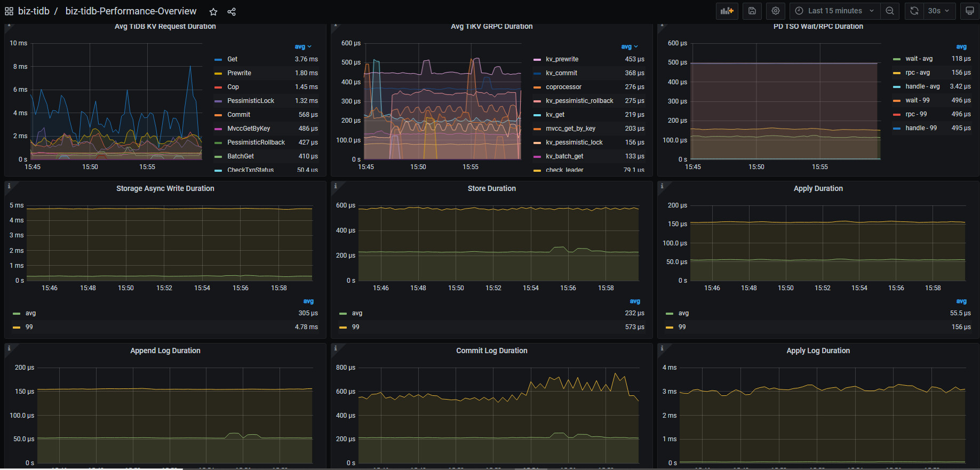Toggle the Get series in the legend
This screenshot has height=470, width=980.
pos(232,59)
